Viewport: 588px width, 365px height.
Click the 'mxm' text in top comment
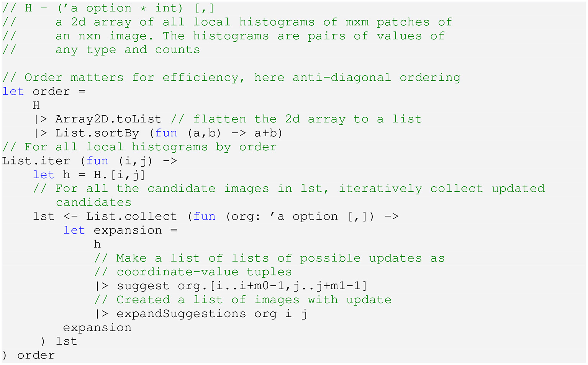[357, 22]
